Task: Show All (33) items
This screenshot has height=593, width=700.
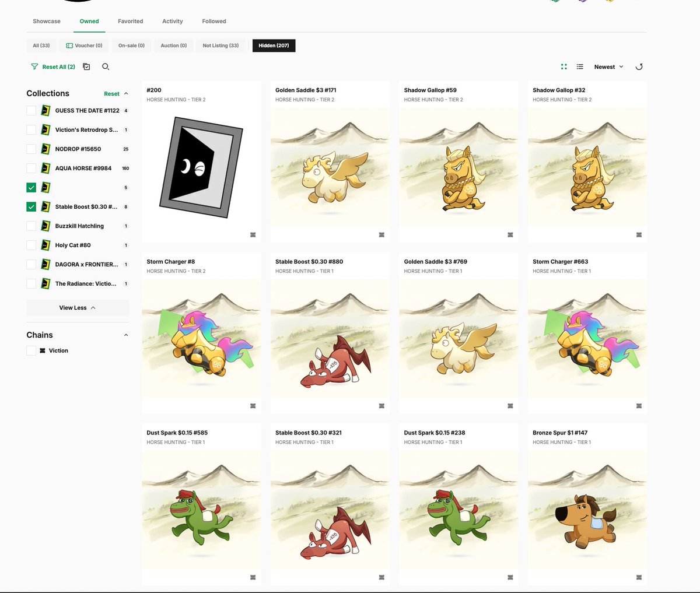Action: click(x=41, y=45)
